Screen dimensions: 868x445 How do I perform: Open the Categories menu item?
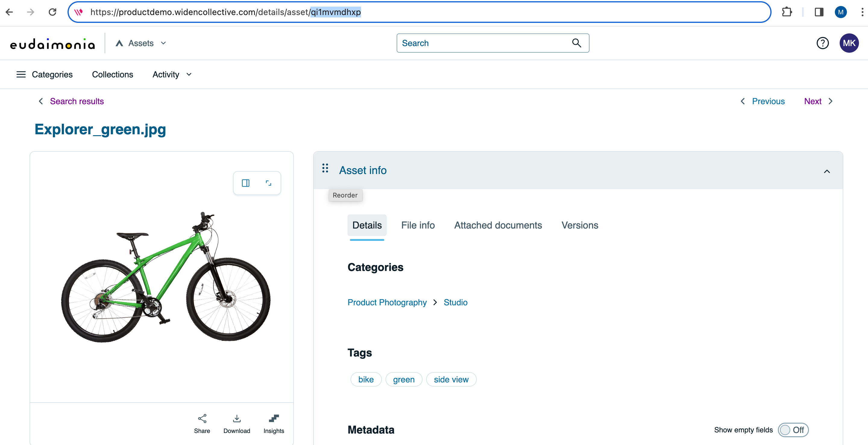pyautogui.click(x=52, y=74)
